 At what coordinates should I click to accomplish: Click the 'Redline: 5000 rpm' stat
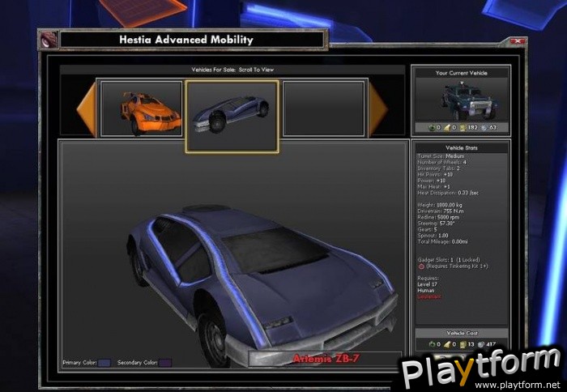pyautogui.click(x=438, y=217)
